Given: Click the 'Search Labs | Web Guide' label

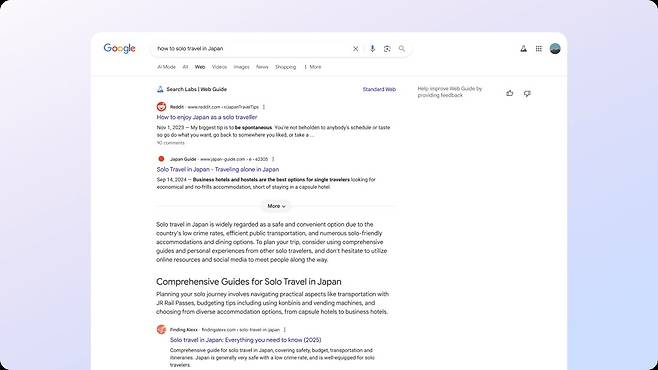Looking at the screenshot, I should pos(196,89).
